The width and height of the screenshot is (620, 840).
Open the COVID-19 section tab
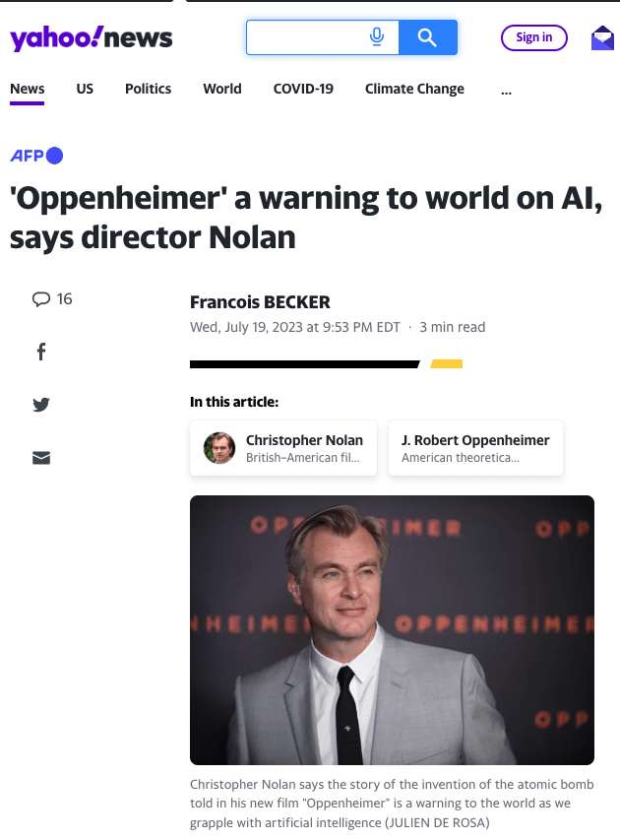click(x=303, y=89)
